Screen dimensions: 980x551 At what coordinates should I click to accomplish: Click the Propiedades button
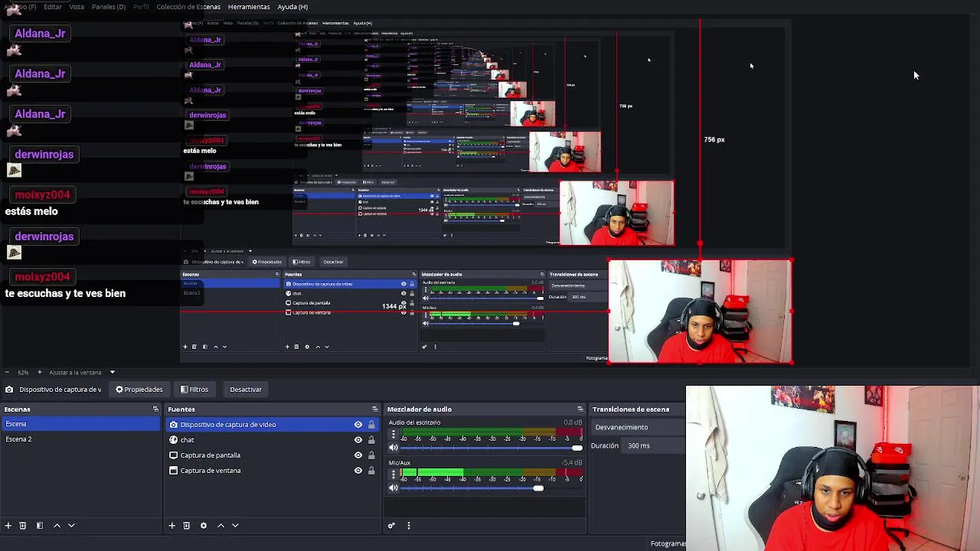139,390
